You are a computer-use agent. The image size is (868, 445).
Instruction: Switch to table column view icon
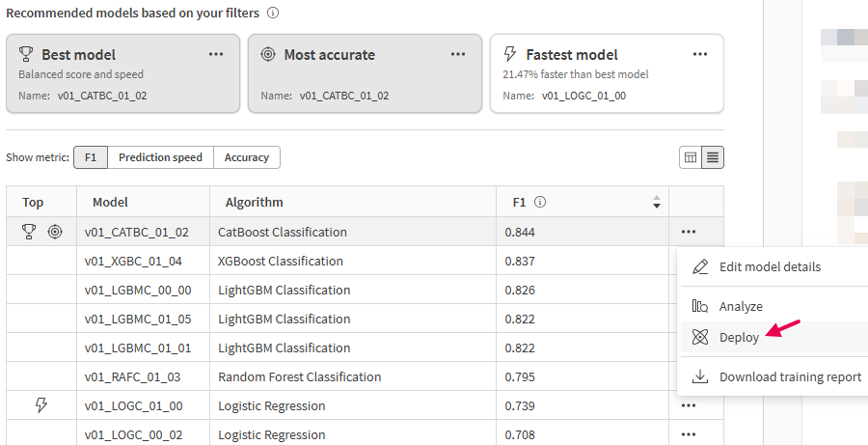[691, 157]
